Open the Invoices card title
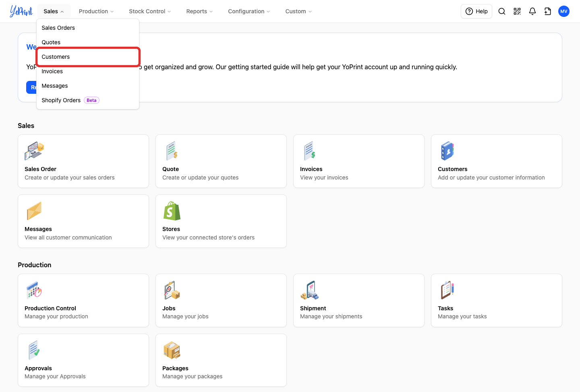Screen dimensions: 580x392 click(x=311, y=169)
